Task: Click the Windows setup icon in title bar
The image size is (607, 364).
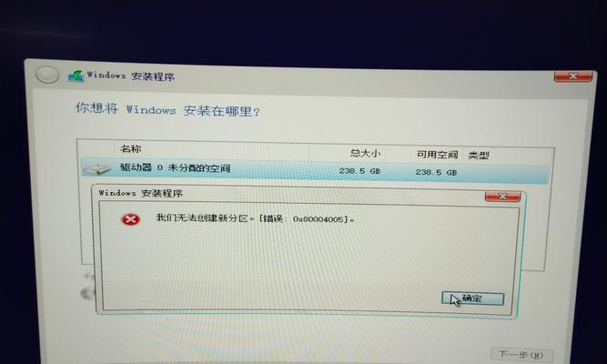Action: click(76, 76)
